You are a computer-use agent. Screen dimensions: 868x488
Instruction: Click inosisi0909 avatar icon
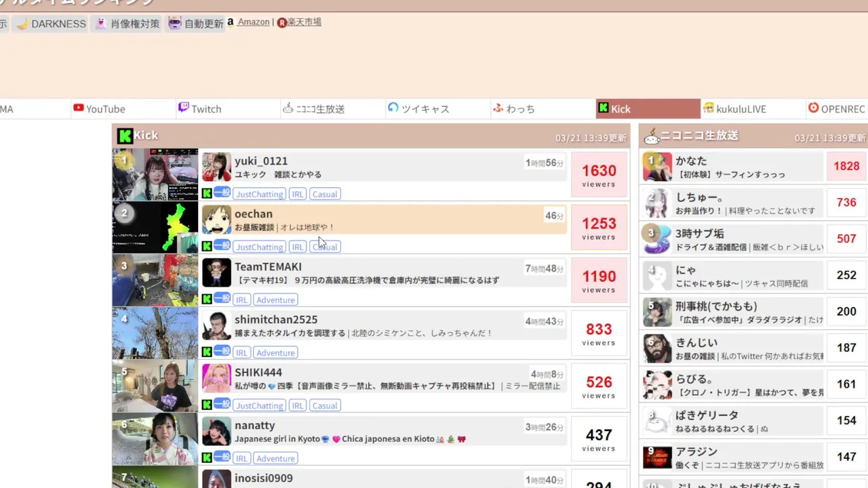click(216, 479)
